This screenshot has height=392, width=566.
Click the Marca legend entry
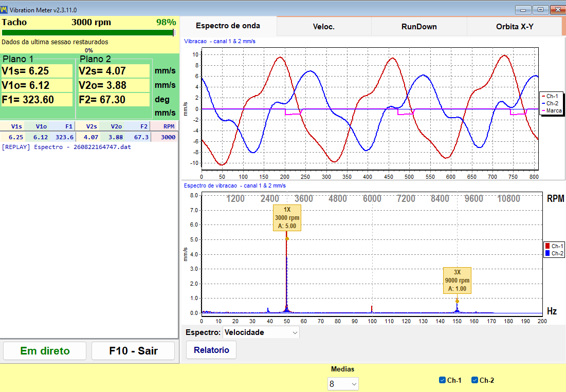pos(552,110)
